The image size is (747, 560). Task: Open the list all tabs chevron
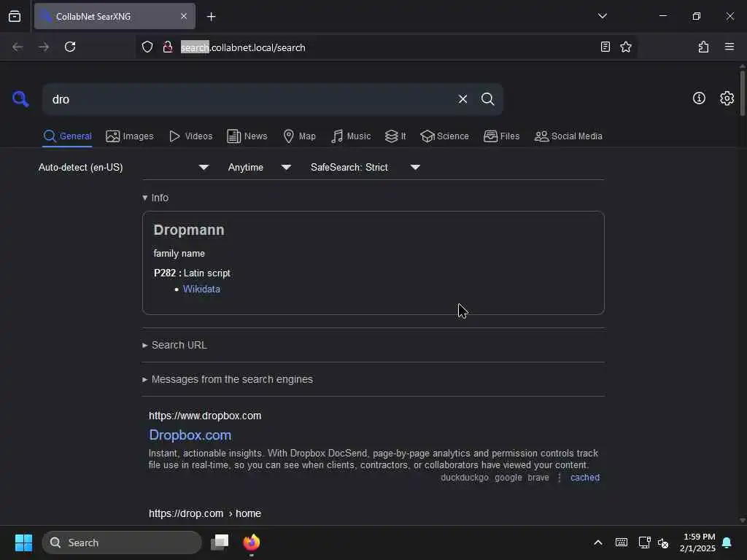[602, 16]
